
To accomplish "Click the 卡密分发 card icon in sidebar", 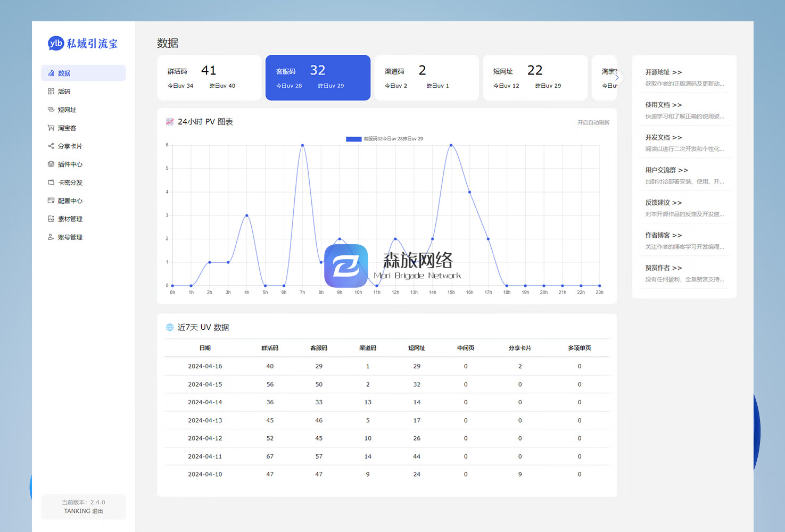I will (51, 182).
